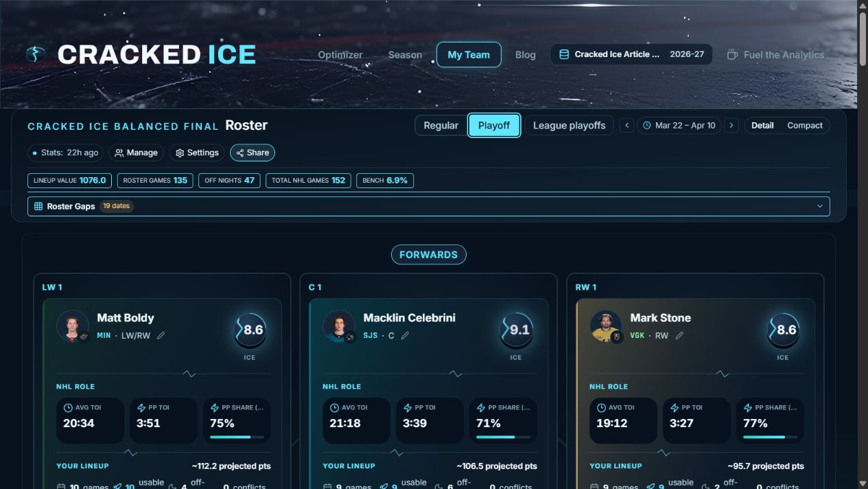This screenshot has width=868, height=489.
Task: Click Macklin Celebrini's player headshot
Action: pyautogui.click(x=339, y=327)
